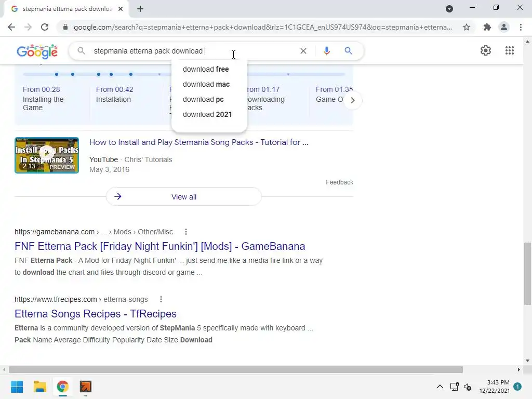Open the network status tray icon
Viewport: 532px width, 399px height.
pos(454,387)
